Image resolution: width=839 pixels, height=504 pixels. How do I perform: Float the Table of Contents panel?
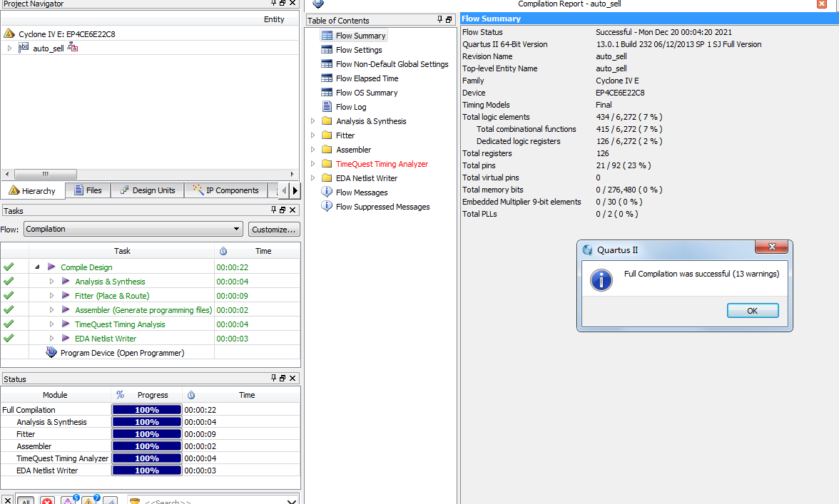(449, 20)
